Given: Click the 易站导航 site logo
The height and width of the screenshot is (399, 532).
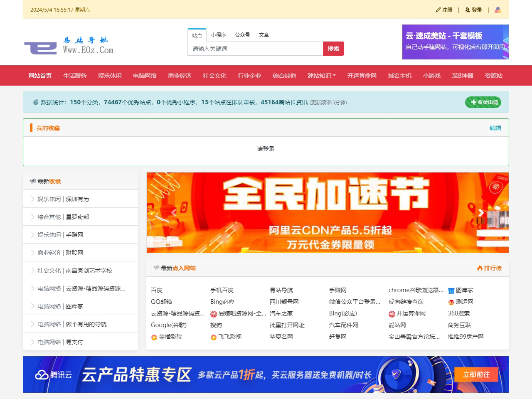Looking at the screenshot, I should point(69,46).
